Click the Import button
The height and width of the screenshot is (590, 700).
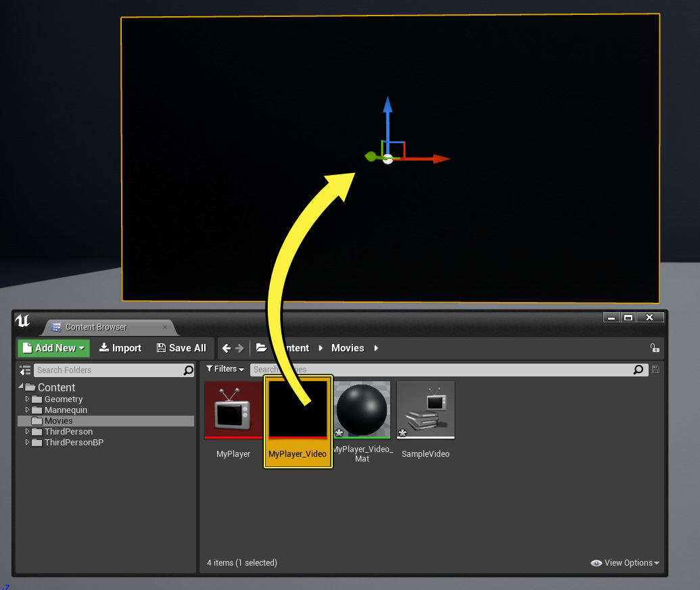(120, 348)
